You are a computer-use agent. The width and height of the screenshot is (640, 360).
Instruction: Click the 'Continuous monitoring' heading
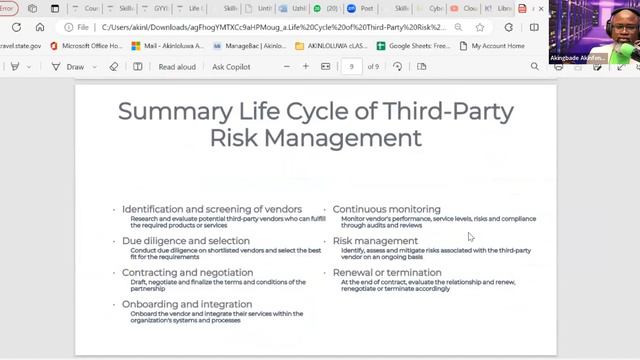[387, 209]
